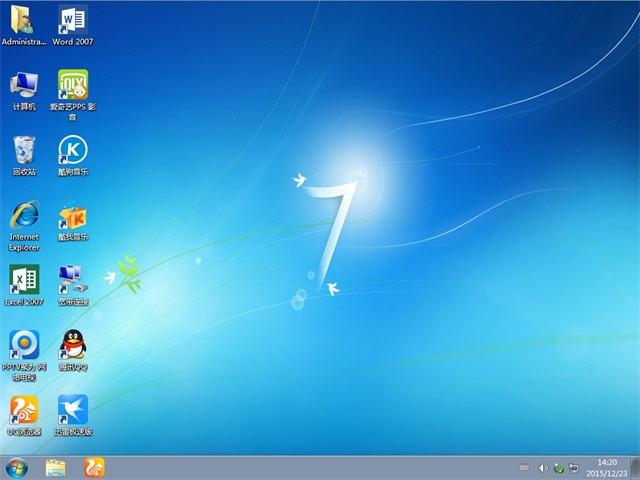The image size is (640, 480).
Task: Select the UC浏览器 desktop shortcut
Action: click(24, 415)
